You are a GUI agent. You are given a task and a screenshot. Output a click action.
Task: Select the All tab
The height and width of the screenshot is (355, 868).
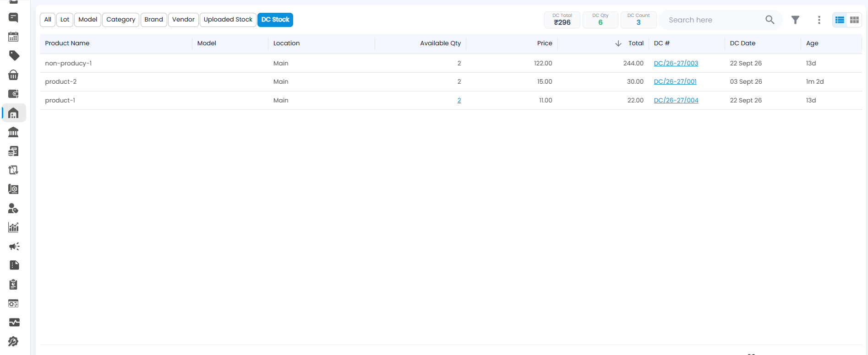point(48,20)
